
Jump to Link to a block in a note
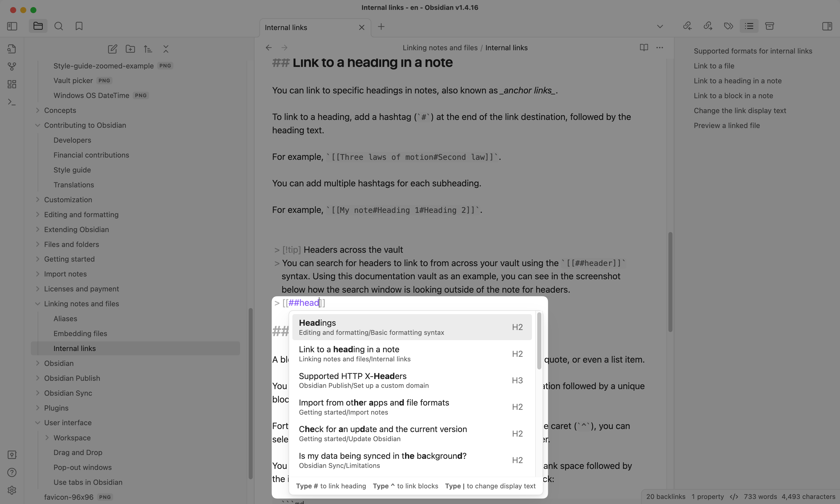(733, 96)
